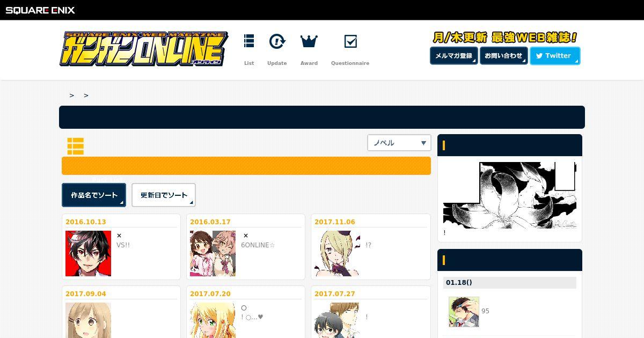Click the 01.18() date header in sidebar
Image resolution: width=644 pixels, height=338 pixels.
click(510, 283)
